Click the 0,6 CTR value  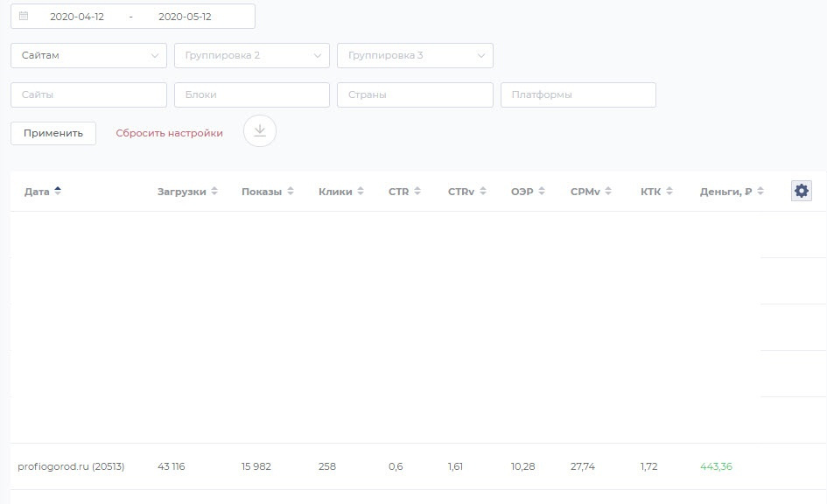pos(396,466)
